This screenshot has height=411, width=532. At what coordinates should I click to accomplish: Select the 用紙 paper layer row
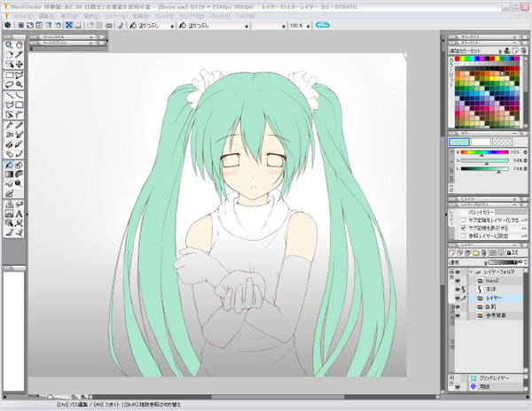coord(496,386)
